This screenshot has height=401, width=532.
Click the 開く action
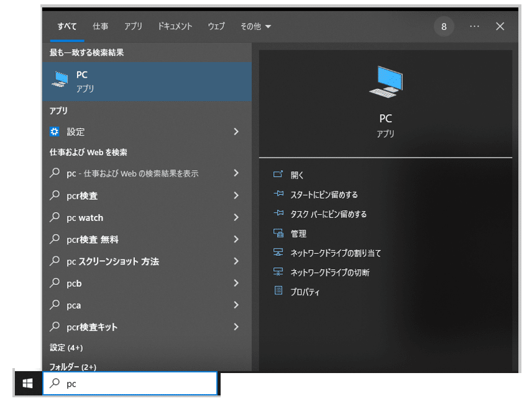pyautogui.click(x=297, y=175)
